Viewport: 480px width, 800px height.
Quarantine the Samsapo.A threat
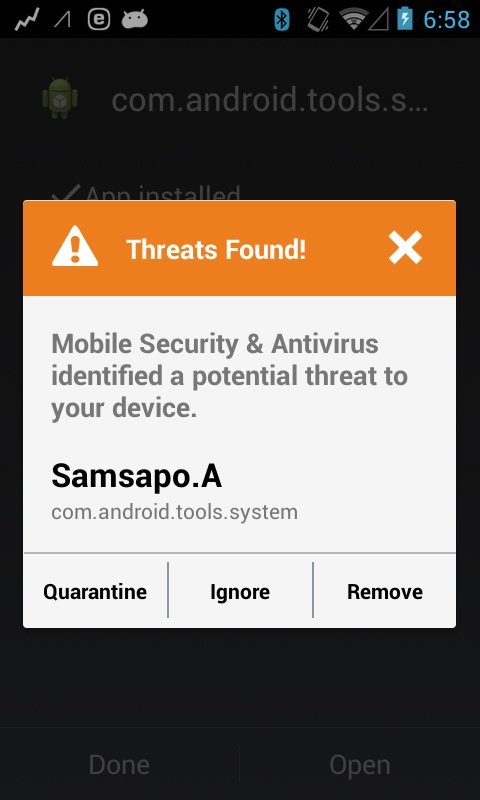(x=95, y=592)
